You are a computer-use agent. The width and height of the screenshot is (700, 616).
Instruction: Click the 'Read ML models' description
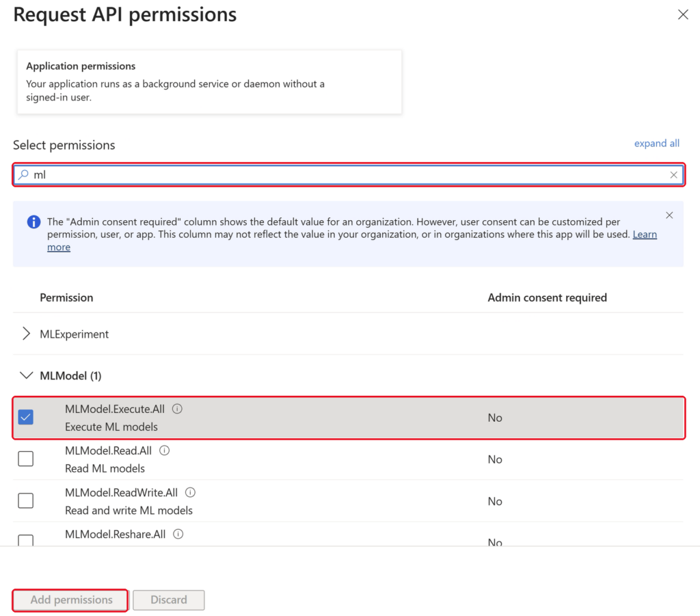(105, 468)
